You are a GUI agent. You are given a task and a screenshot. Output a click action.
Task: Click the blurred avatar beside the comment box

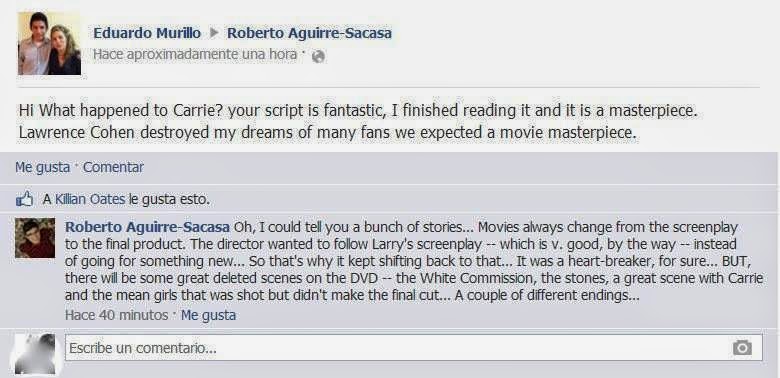[35, 354]
